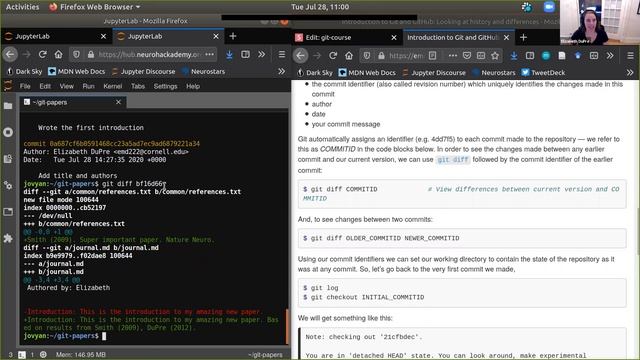Open Activities overview
640x360 pixels.
pyautogui.click(x=22, y=7)
